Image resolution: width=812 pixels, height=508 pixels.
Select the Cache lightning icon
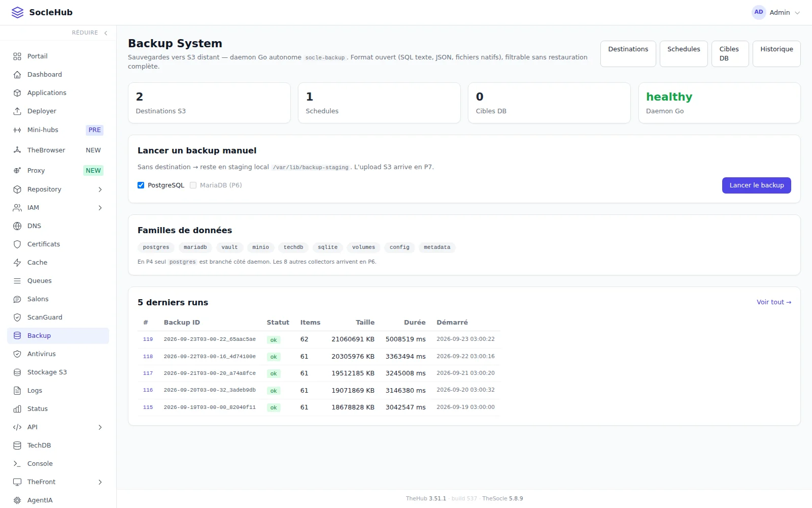pyautogui.click(x=17, y=263)
